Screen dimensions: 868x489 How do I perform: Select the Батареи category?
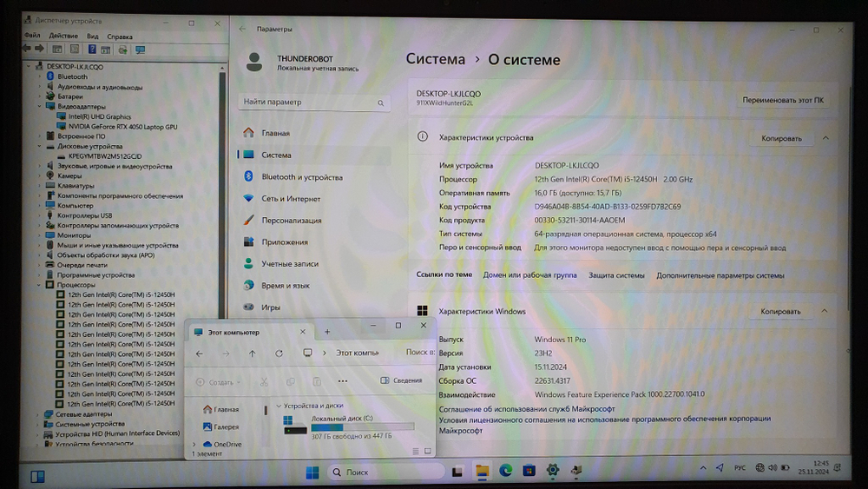69,96
